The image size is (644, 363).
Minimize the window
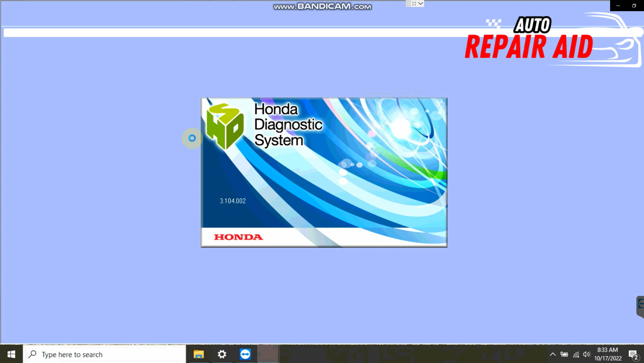coord(618,6)
